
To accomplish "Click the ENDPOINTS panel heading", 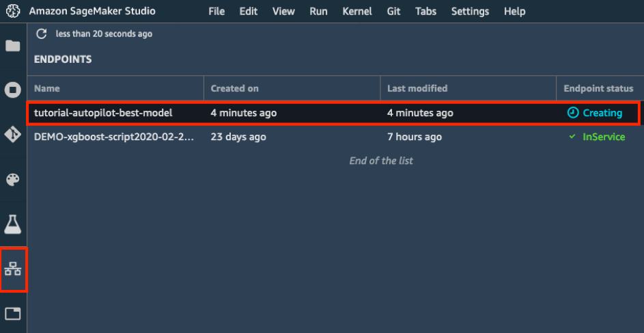I will pyautogui.click(x=63, y=59).
